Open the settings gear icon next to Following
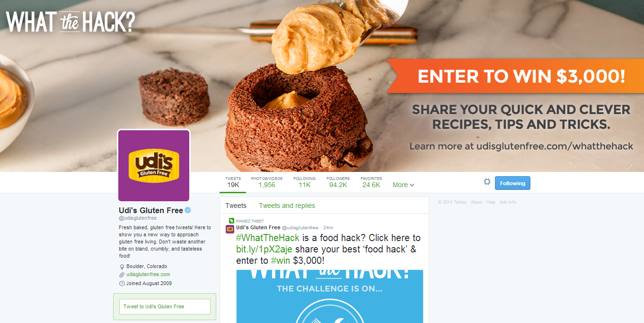Image resolution: width=644 pixels, height=323 pixels. tap(487, 182)
